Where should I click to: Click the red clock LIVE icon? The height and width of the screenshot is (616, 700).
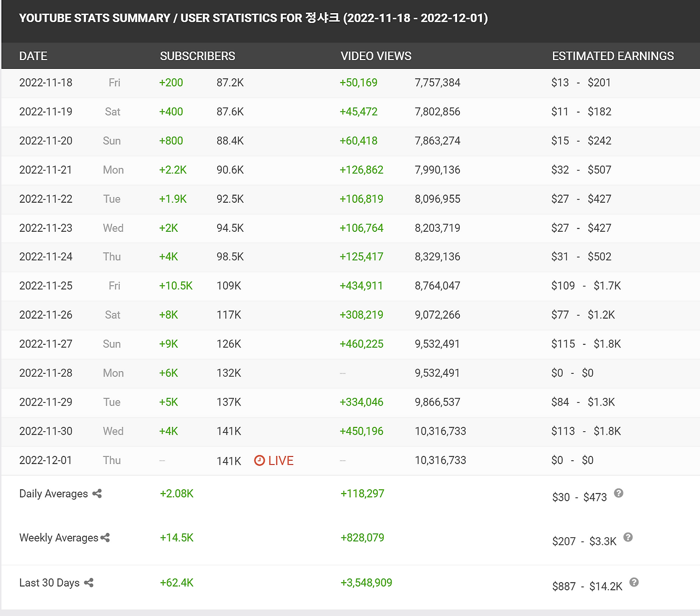[260, 461]
